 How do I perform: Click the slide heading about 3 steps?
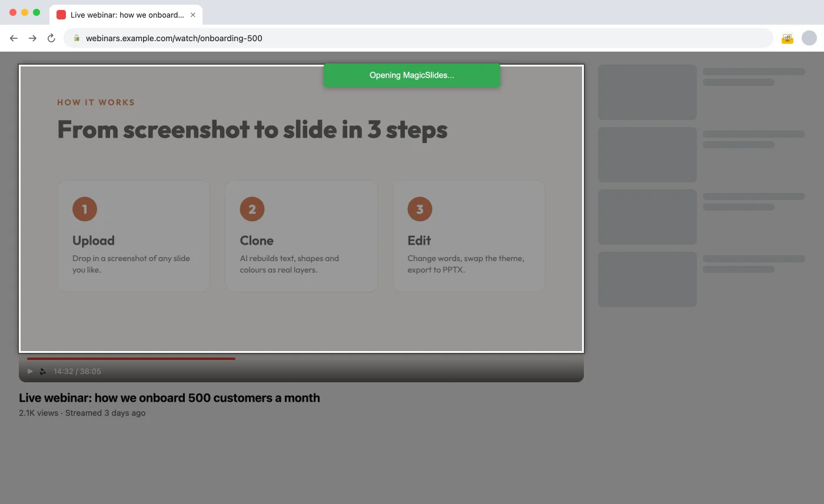click(x=252, y=129)
